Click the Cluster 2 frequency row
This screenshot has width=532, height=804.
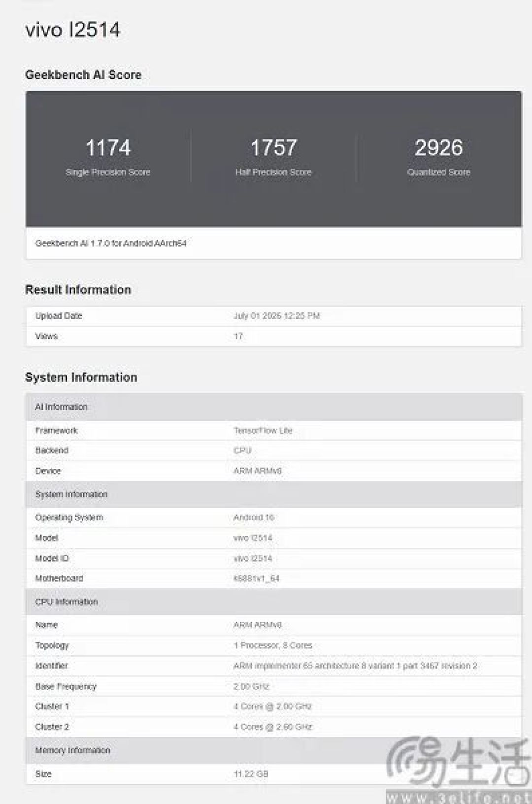273,727
